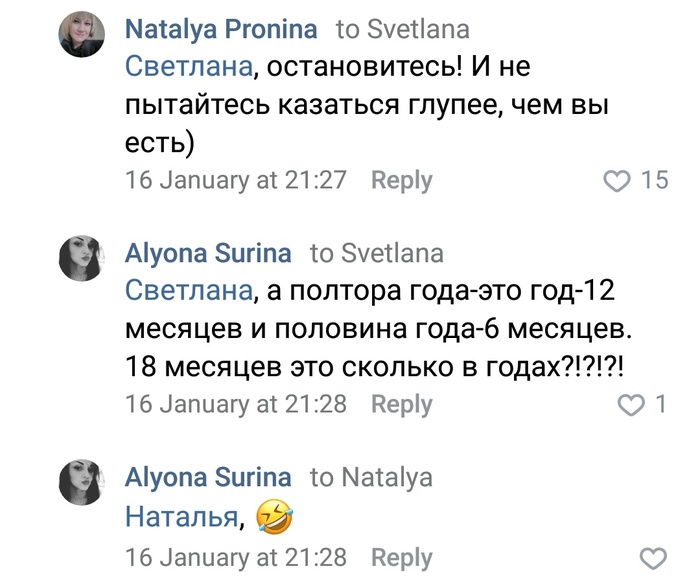This screenshot has width=700, height=586.
Task: Reply to Alyona's comment posted to Svetlana
Action: [x=401, y=405]
